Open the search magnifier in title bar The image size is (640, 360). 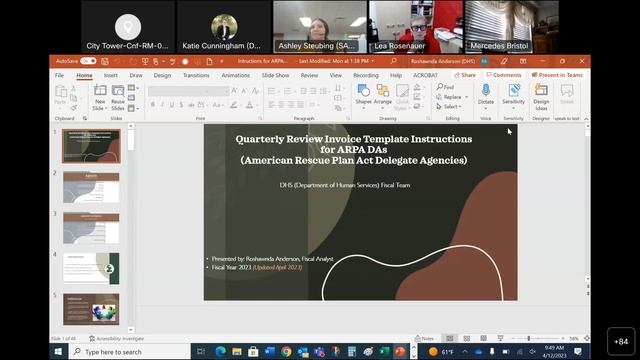click(x=393, y=61)
